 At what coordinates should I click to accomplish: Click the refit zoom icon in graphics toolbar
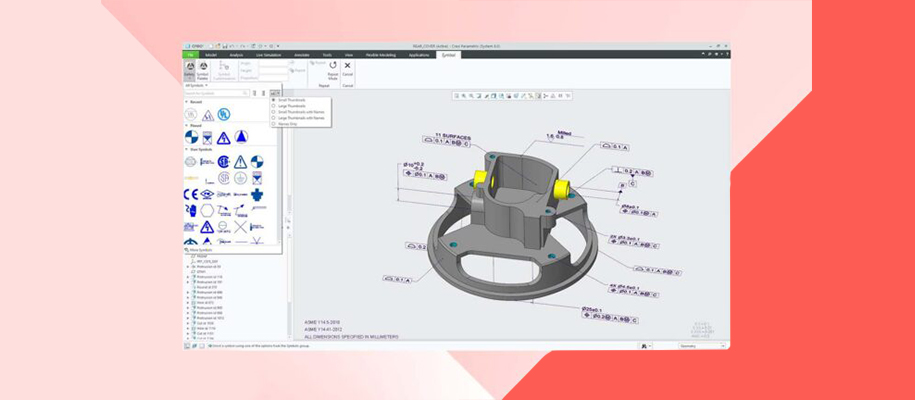pos(457,96)
